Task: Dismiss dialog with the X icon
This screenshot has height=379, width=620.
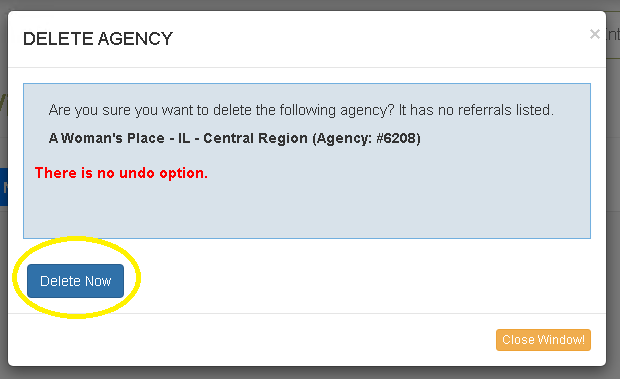Action: (594, 34)
